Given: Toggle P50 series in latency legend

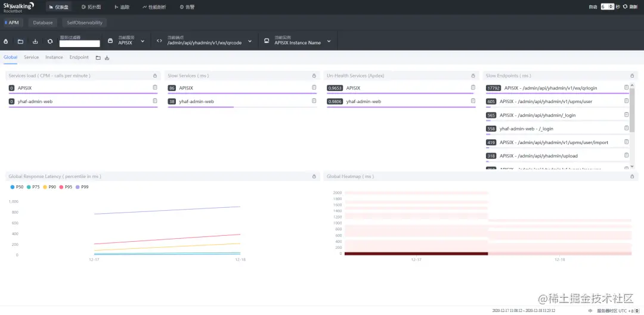Looking at the screenshot, I should click(x=17, y=187).
